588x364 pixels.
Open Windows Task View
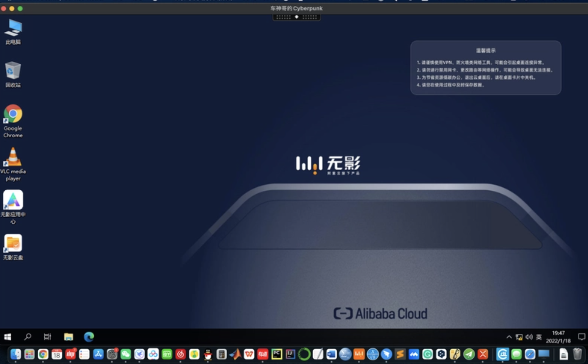click(x=47, y=337)
